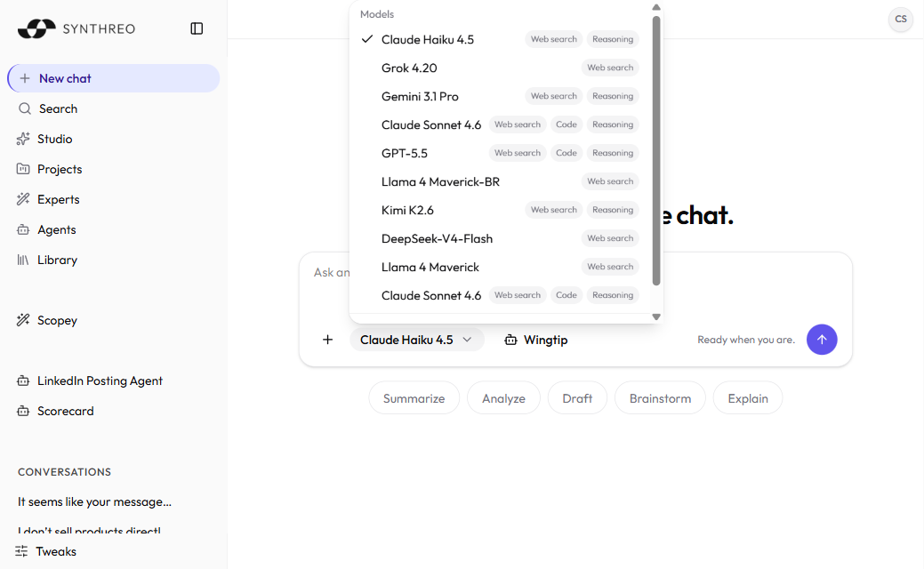This screenshot has width=924, height=569.
Task: Open the Claude Haiku 4.5 model dropdown
Action: coord(416,340)
